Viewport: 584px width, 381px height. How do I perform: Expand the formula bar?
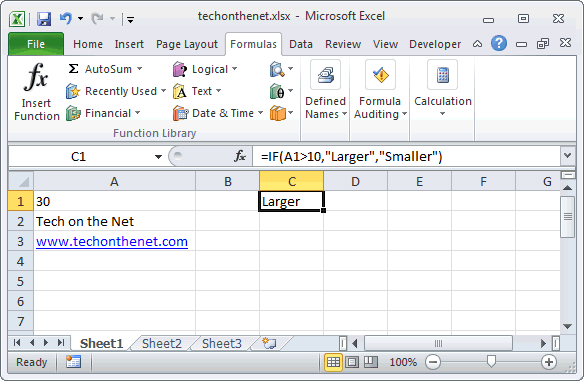568,155
